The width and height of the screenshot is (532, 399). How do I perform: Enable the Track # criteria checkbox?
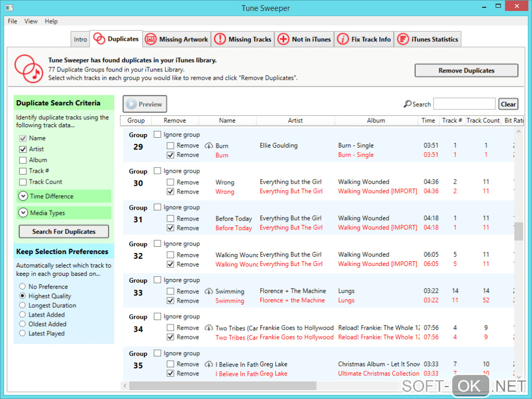coord(23,171)
